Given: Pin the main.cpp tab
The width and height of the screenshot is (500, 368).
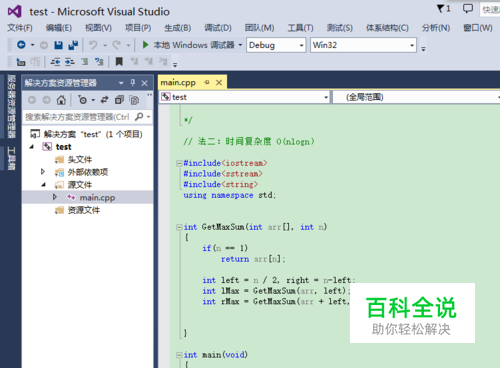Looking at the screenshot, I should click(207, 82).
